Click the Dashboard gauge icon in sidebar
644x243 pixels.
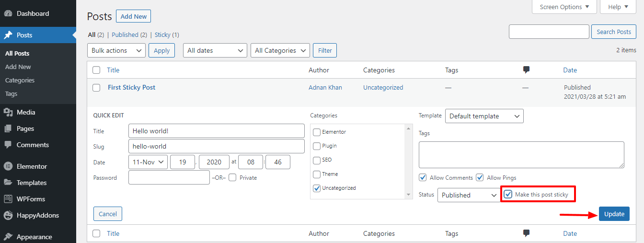8,14
